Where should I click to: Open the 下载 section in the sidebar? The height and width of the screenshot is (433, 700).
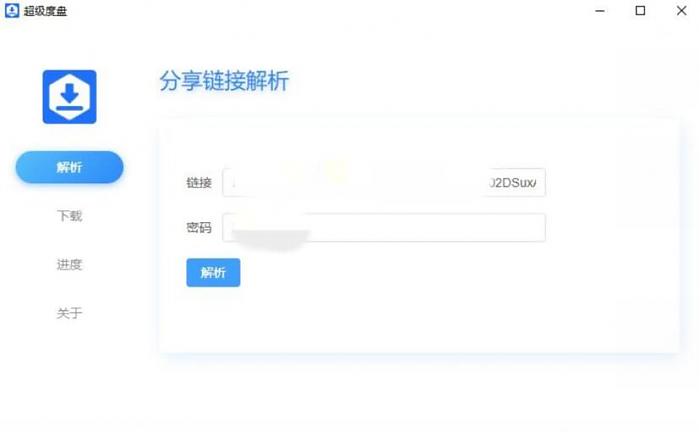pos(70,216)
